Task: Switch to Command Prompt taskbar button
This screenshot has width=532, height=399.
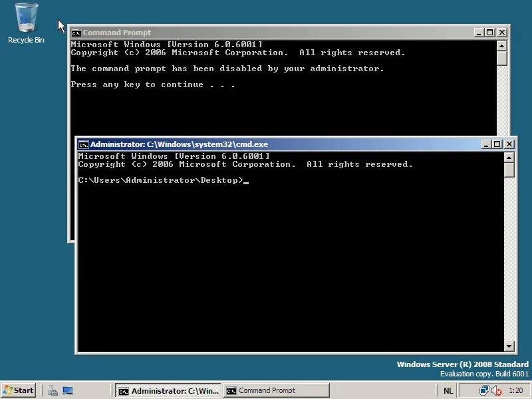Action: (x=277, y=391)
